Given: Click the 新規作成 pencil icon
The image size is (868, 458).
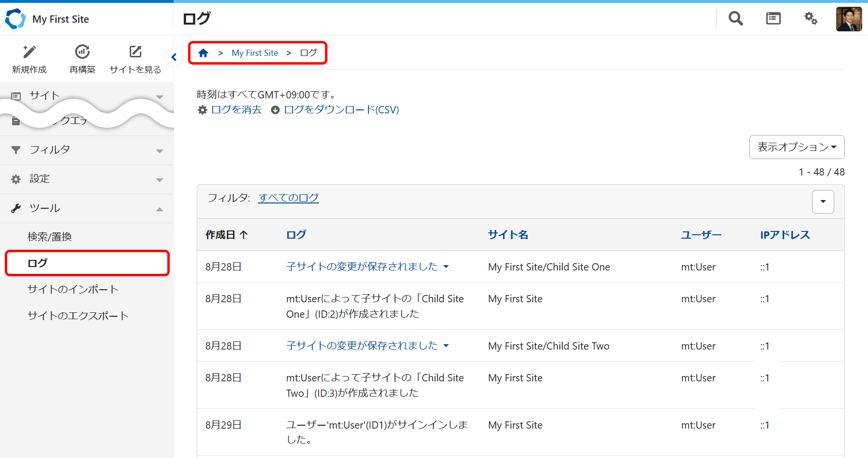Looking at the screenshot, I should [x=29, y=52].
